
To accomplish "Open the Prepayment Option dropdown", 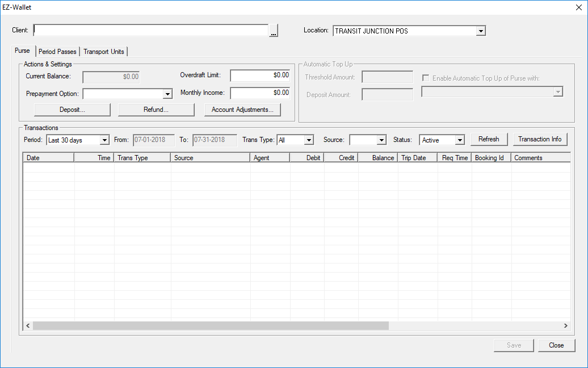I will (167, 93).
